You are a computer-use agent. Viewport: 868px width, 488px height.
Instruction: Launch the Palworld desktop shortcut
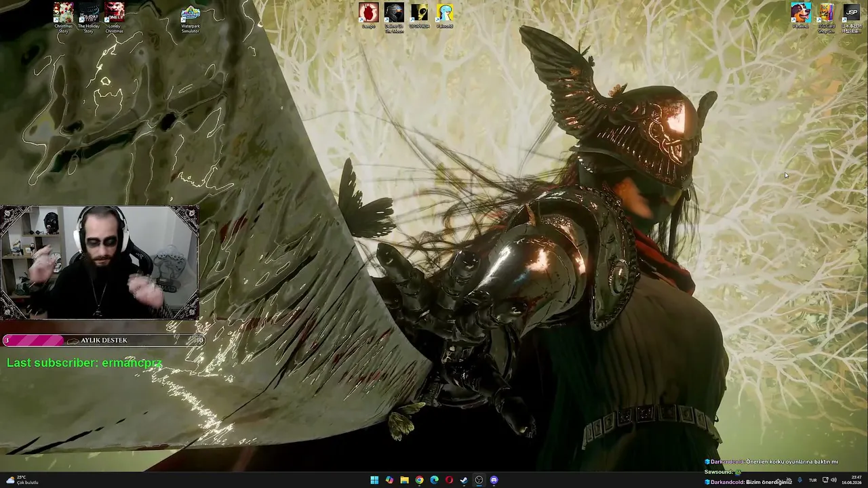click(x=445, y=16)
